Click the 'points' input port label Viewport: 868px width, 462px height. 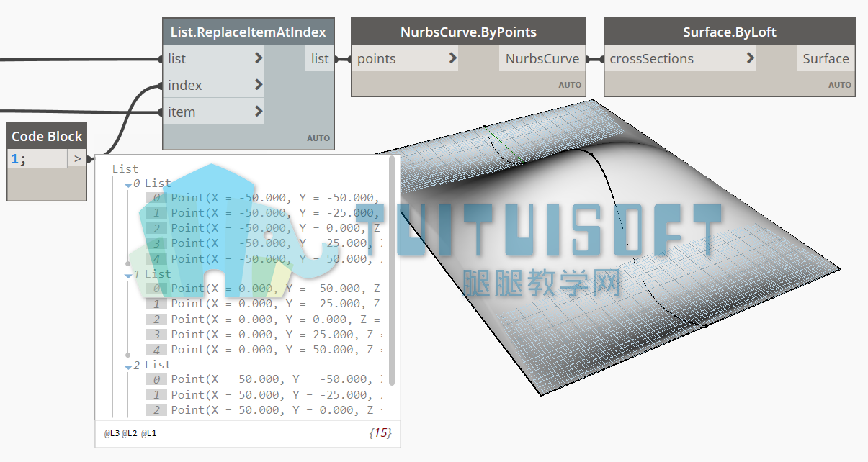pos(377,58)
